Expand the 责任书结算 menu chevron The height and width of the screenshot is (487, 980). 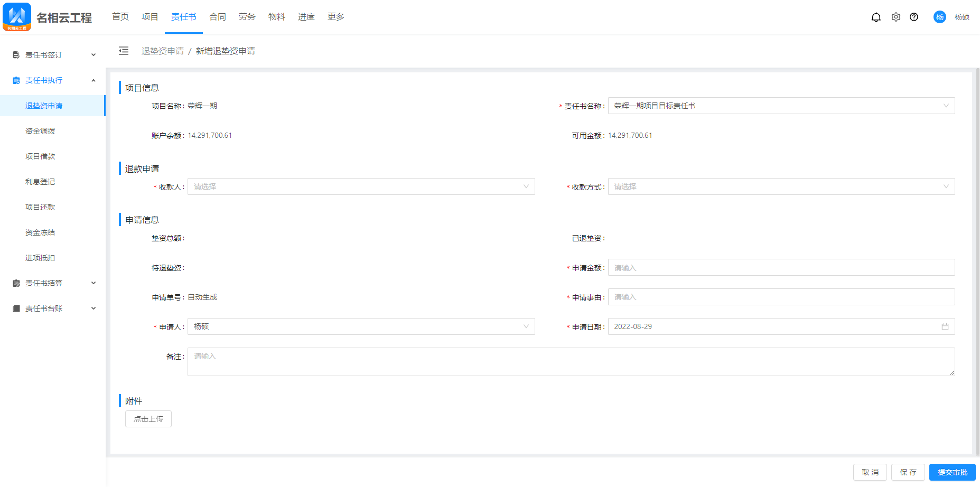click(94, 283)
